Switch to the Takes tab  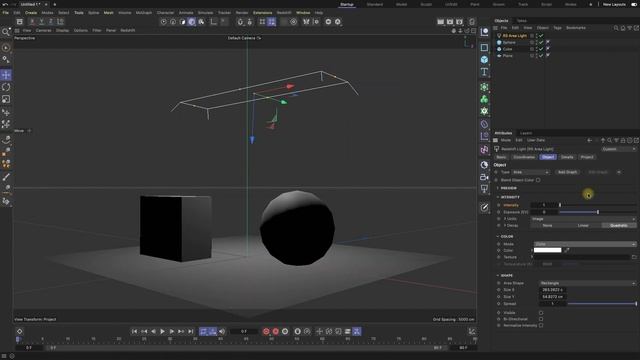point(522,21)
